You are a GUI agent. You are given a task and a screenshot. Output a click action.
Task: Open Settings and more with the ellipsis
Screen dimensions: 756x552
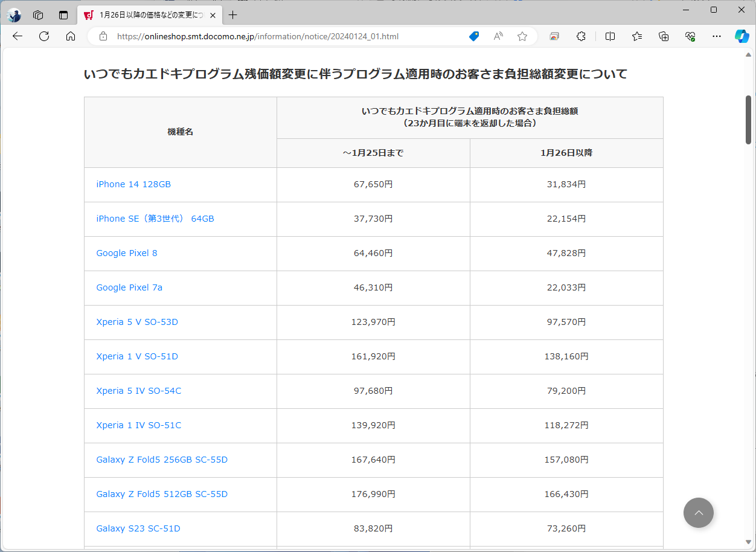[717, 36]
